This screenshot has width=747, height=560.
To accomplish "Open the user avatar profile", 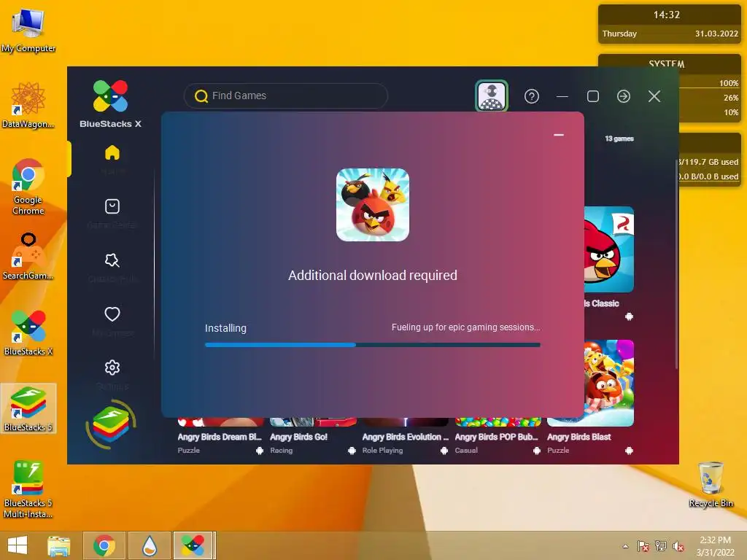I will [x=492, y=96].
